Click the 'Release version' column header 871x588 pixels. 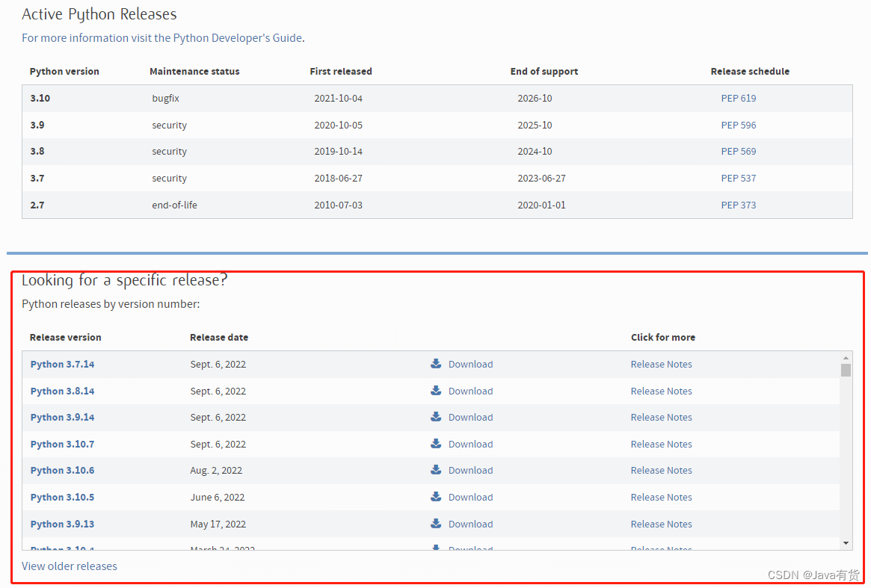click(66, 337)
